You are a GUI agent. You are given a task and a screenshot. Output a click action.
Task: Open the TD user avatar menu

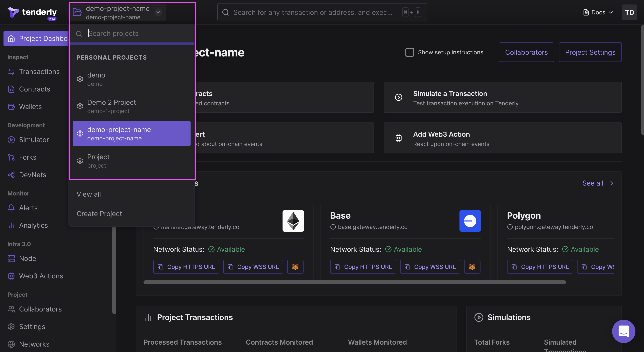629,12
